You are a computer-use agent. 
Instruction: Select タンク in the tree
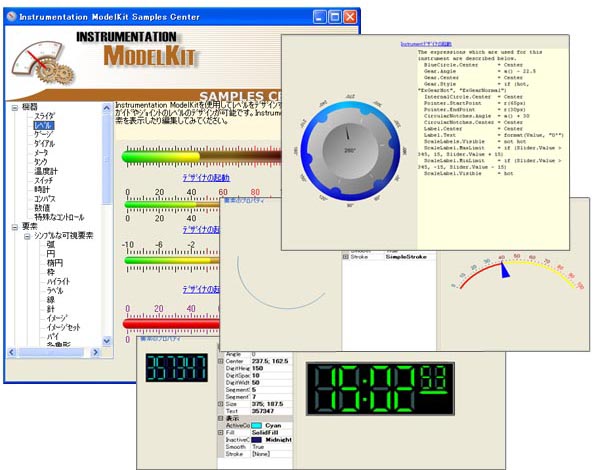(x=41, y=162)
